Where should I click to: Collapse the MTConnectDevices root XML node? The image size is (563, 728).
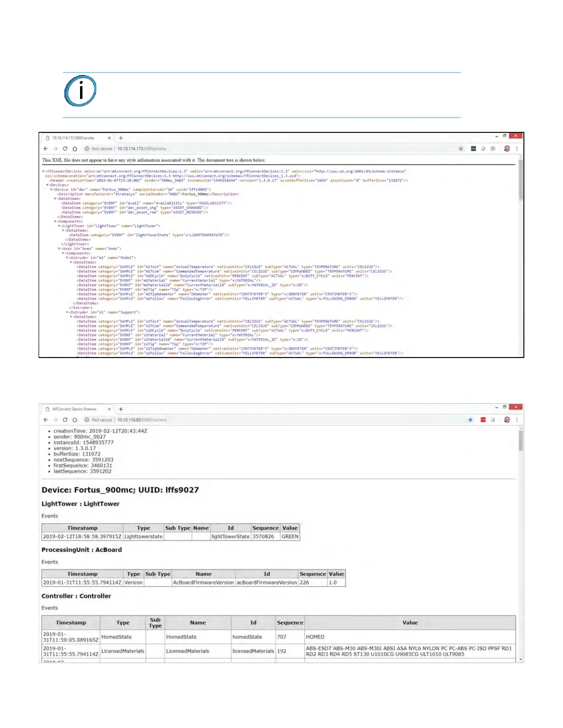coord(44,171)
